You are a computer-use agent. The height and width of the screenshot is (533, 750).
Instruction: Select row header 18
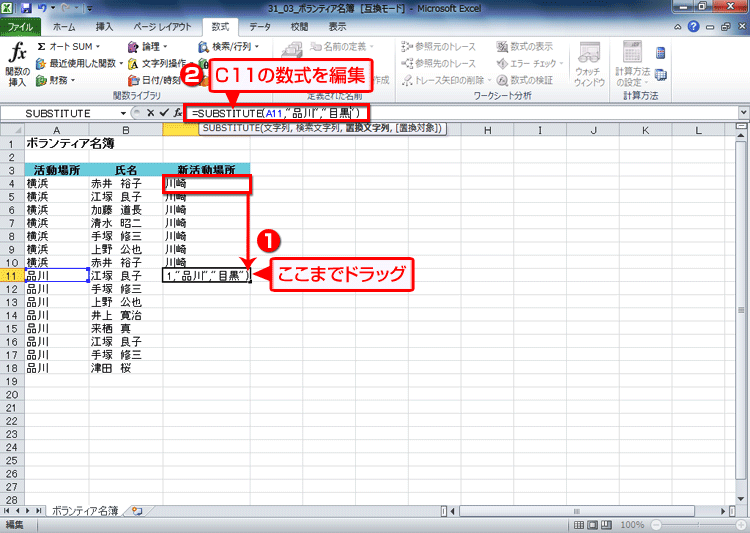click(12, 368)
